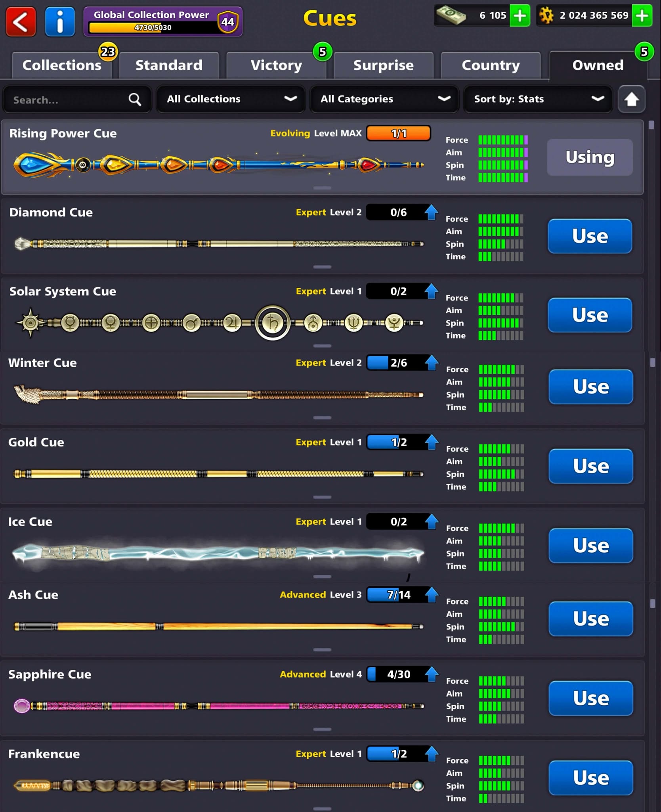
Task: Click the search magnifier icon
Action: click(x=135, y=100)
